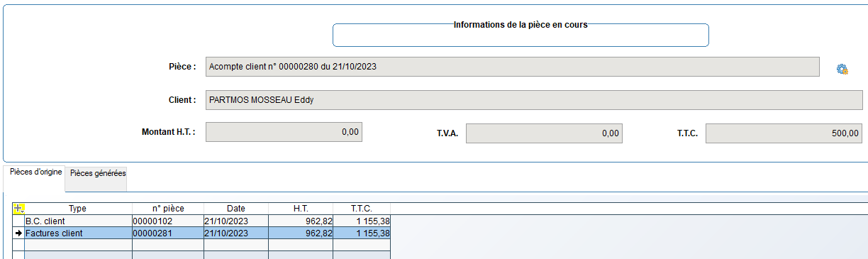Click the row selector of B.C. client row
Viewport: 868px width, 259px height.
click(x=19, y=221)
